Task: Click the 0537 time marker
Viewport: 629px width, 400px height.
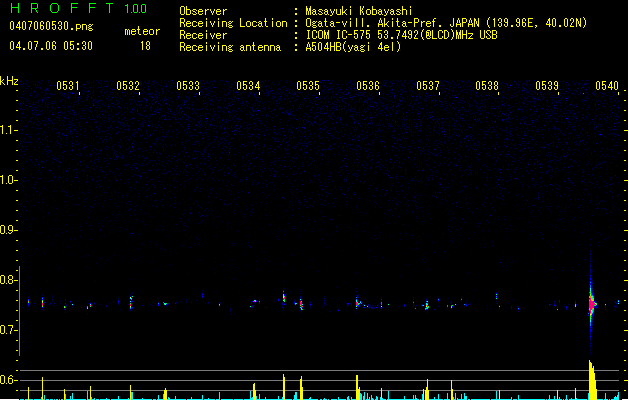Action: 428,86
